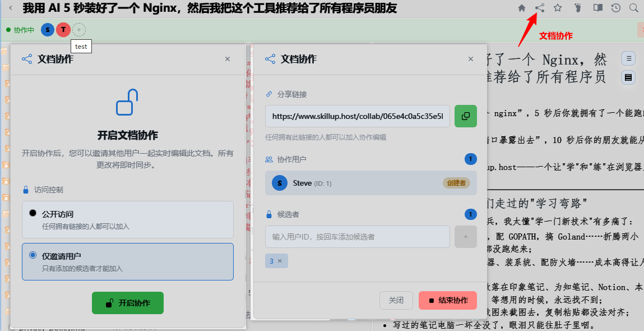This screenshot has width=644, height=331.
Task: Click the document title in header
Action: click(210, 8)
